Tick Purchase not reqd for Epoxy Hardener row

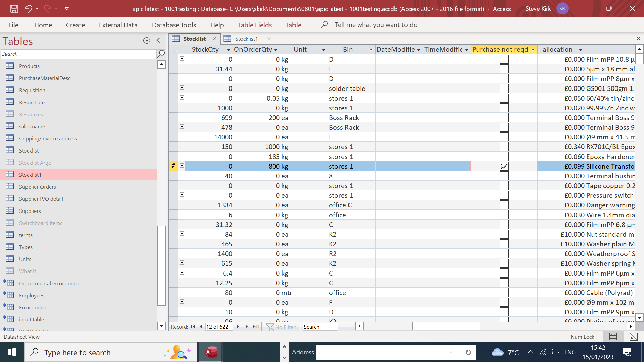point(504,157)
